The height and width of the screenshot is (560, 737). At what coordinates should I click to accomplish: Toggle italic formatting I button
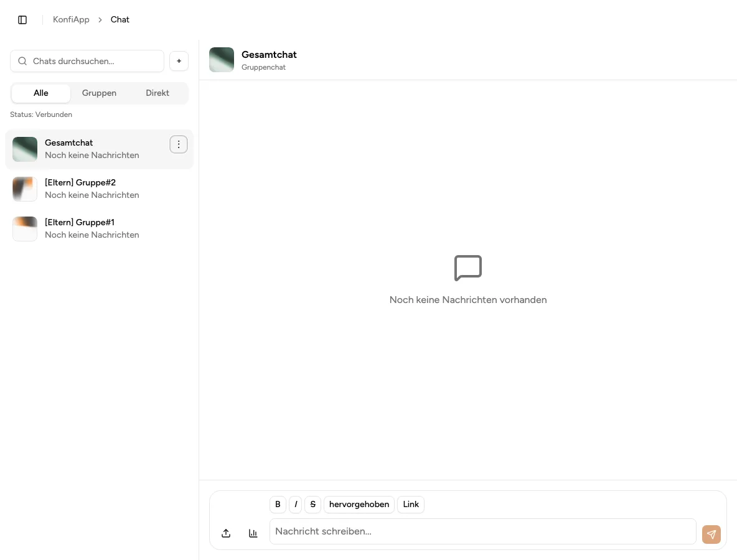[x=295, y=504]
